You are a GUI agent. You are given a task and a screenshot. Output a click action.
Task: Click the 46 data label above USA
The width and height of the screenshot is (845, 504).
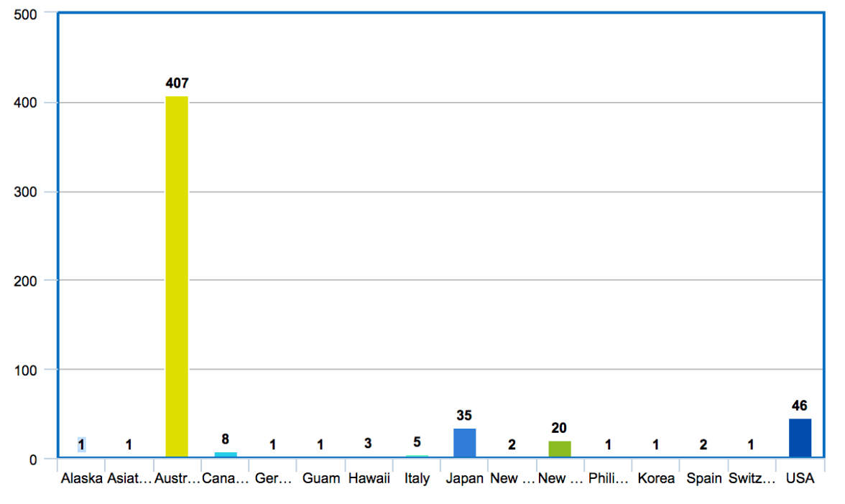799,406
